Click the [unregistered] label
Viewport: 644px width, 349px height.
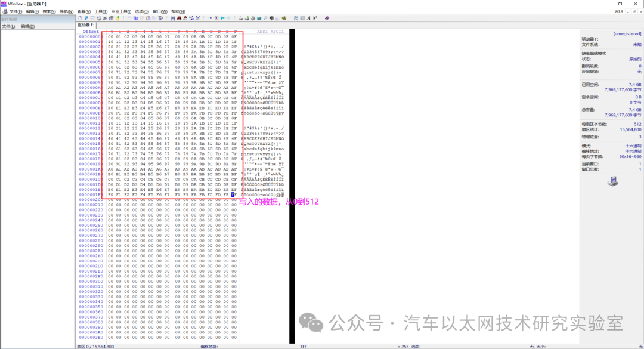627,34
